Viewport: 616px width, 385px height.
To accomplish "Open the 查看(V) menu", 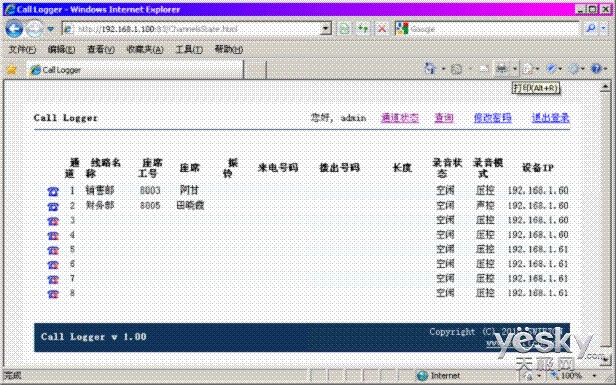I will coord(101,50).
